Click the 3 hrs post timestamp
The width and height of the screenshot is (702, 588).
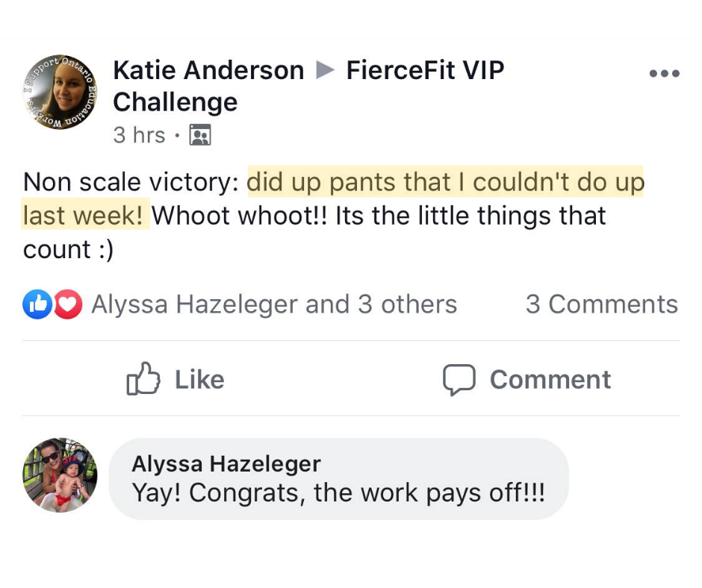pyautogui.click(x=139, y=135)
